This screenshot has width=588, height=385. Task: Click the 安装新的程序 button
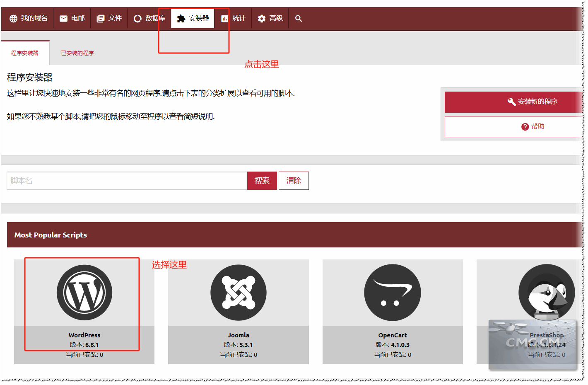point(513,102)
